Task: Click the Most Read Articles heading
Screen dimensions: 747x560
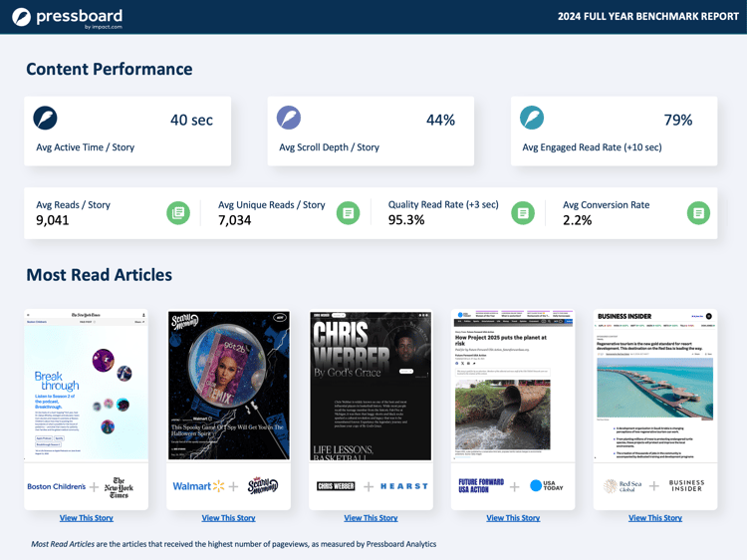Action: (99, 275)
